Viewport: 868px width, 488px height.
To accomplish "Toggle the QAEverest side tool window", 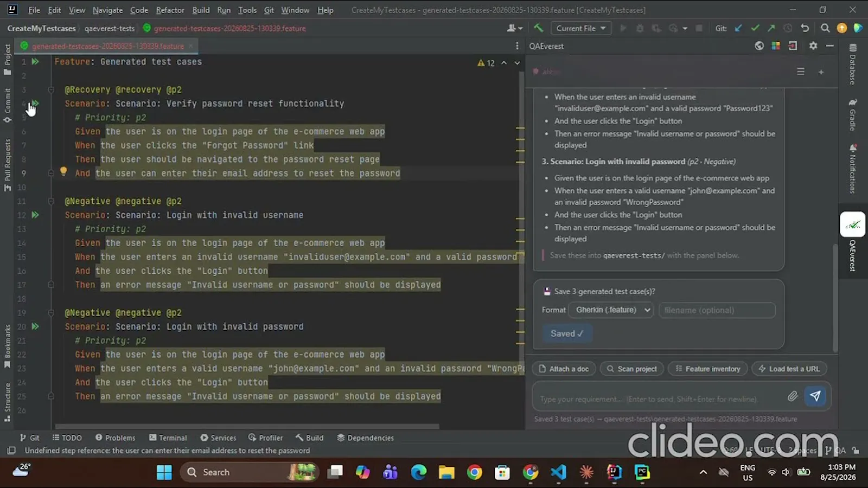I will [x=853, y=241].
